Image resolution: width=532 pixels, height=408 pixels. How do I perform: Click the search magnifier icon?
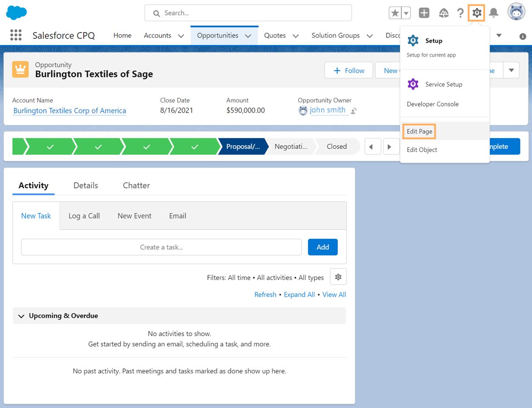(x=157, y=13)
